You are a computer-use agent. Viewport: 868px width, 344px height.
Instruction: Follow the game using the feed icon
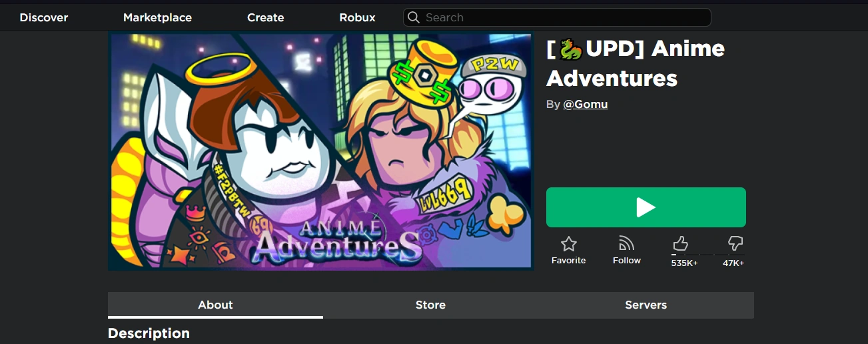[x=626, y=243]
